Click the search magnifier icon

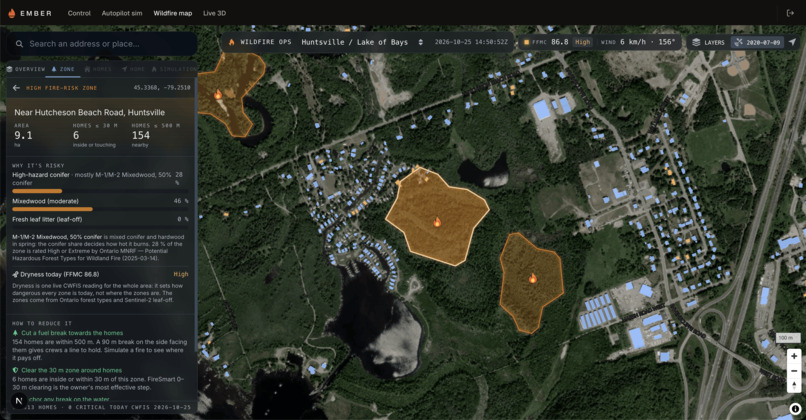click(x=19, y=44)
